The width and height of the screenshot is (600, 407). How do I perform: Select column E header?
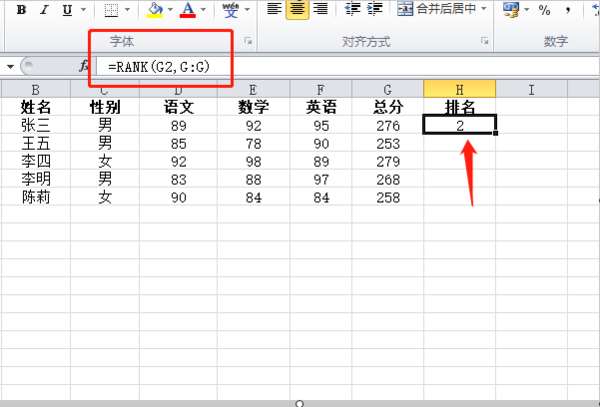[x=253, y=90]
